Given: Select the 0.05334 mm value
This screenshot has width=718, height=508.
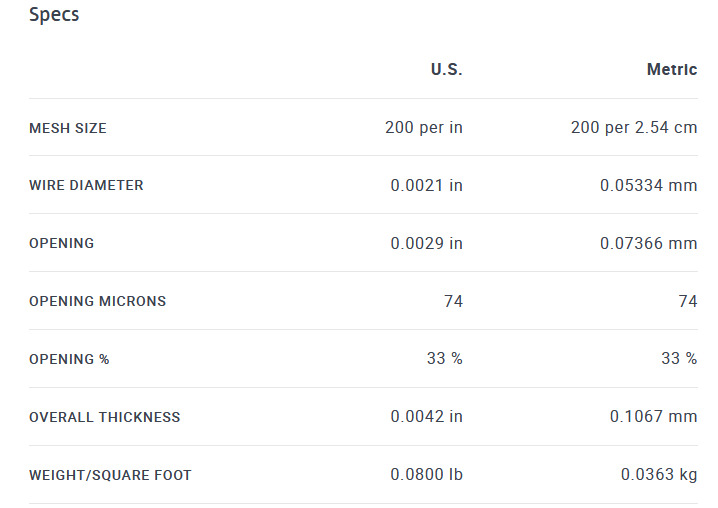Looking at the screenshot, I should click(648, 185).
